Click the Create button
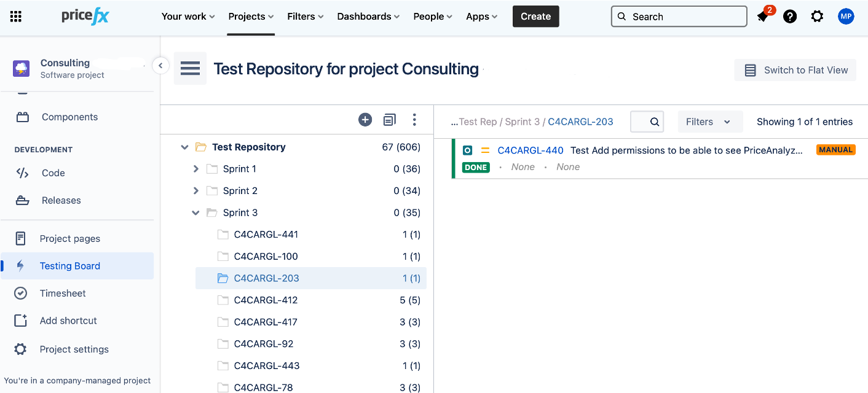The image size is (868, 393). [535, 17]
